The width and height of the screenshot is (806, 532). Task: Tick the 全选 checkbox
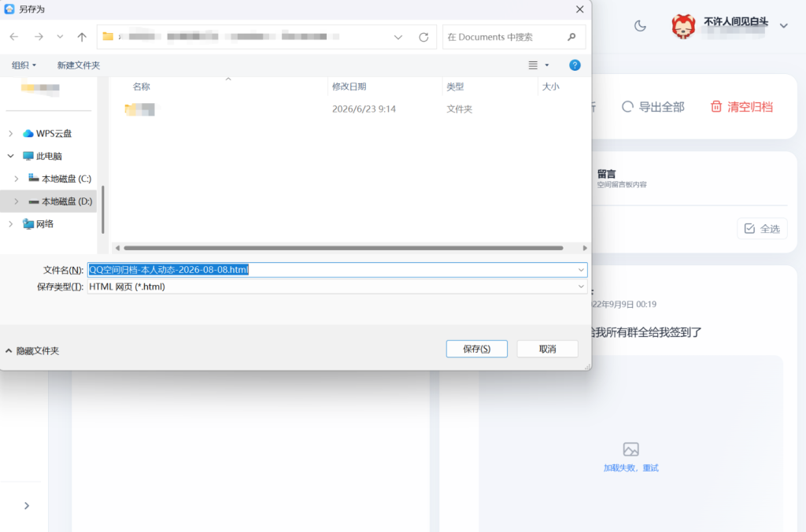coord(749,229)
